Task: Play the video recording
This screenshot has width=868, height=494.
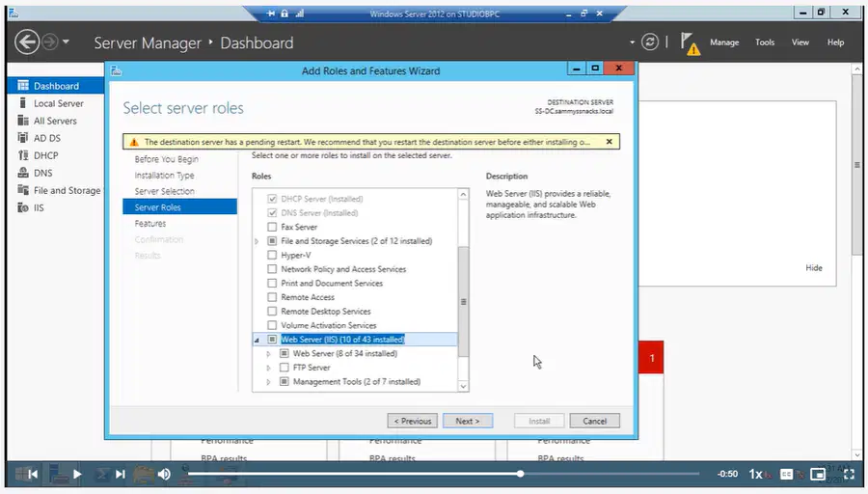Action: [77, 474]
